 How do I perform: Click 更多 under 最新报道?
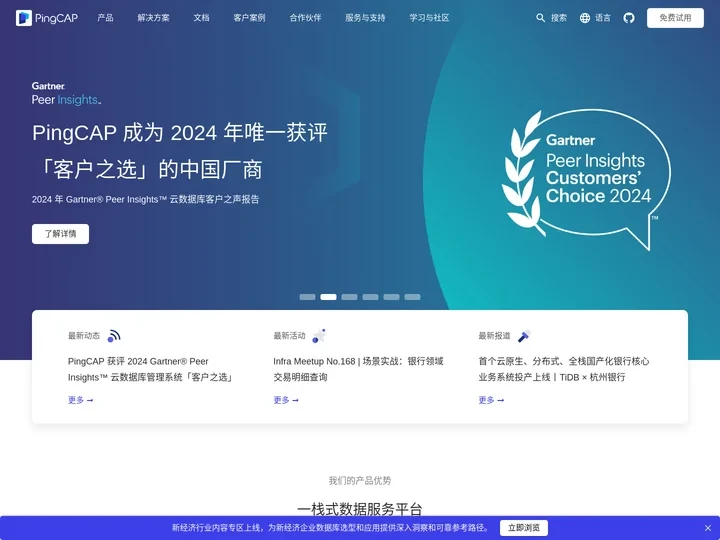tap(491, 400)
